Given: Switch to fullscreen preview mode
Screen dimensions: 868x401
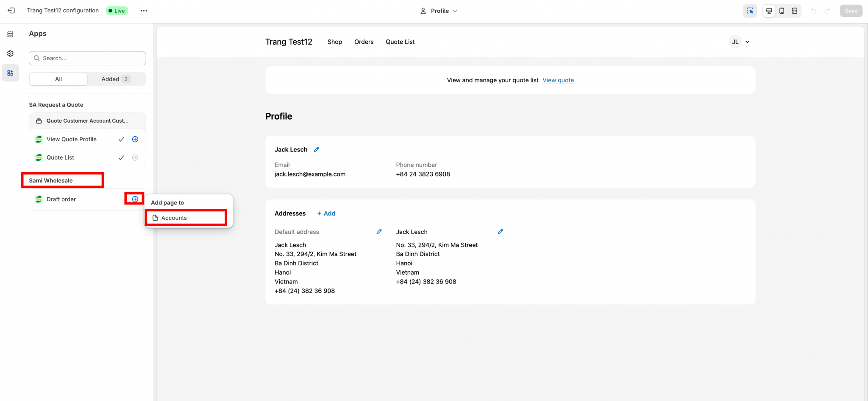Looking at the screenshot, I should click(x=795, y=11).
